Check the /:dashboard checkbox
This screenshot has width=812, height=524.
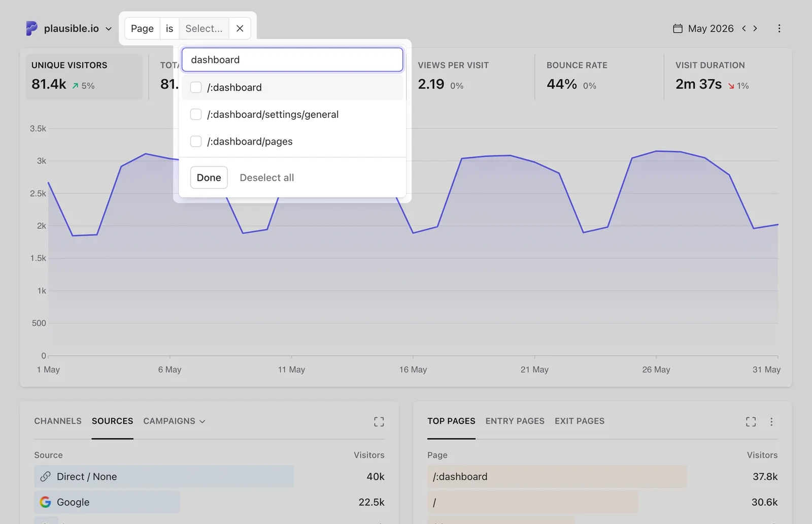coord(196,87)
